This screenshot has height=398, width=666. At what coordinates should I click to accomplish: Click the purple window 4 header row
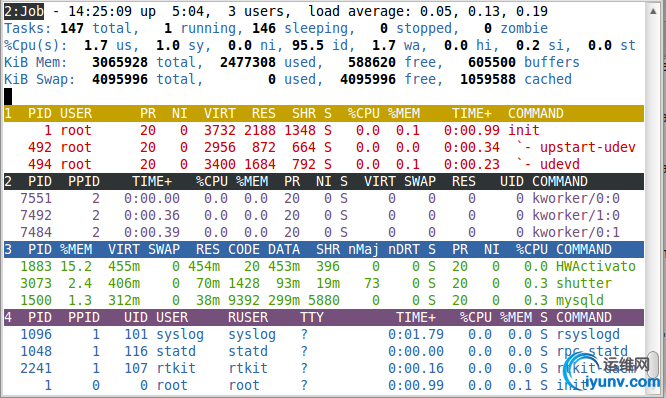pyautogui.click(x=324, y=317)
